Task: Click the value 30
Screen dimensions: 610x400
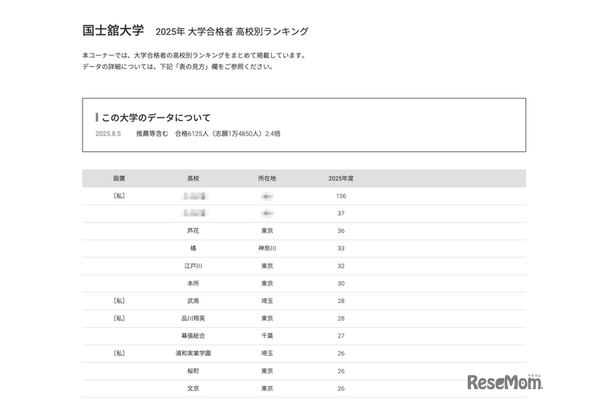Action: tap(341, 284)
